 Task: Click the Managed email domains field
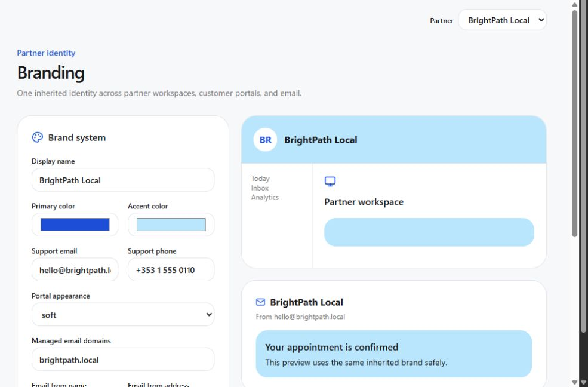123,360
